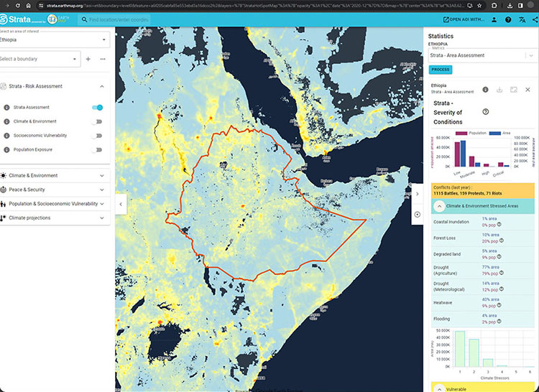The image size is (539, 392).
Task: Collapse the statistics panel with right arrow
Action: click(x=418, y=194)
